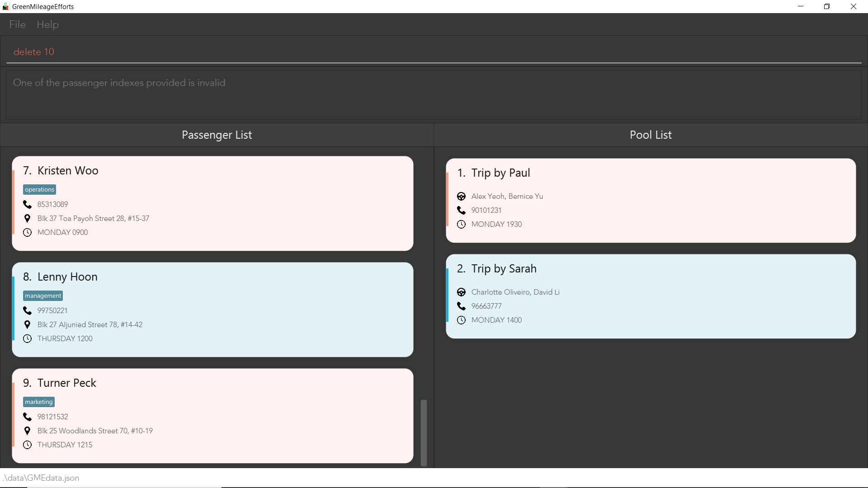Click steering wheel icon in Trip by Paul
Screen dimensions: 868x488
(461, 197)
